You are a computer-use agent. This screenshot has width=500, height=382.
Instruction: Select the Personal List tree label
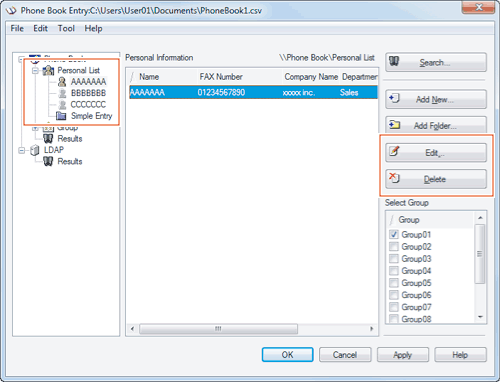point(79,70)
